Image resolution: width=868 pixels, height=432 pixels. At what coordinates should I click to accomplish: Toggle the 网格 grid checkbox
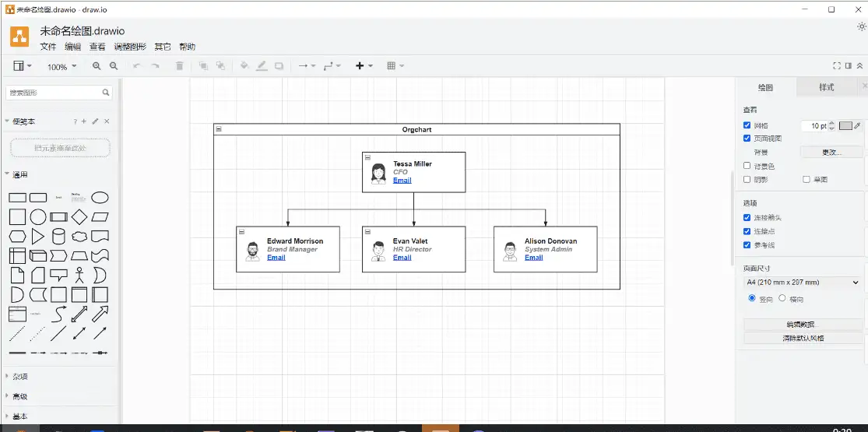point(747,125)
